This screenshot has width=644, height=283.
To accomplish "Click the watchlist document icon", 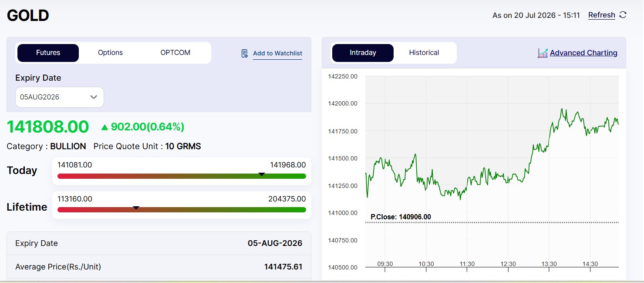I will click(245, 53).
